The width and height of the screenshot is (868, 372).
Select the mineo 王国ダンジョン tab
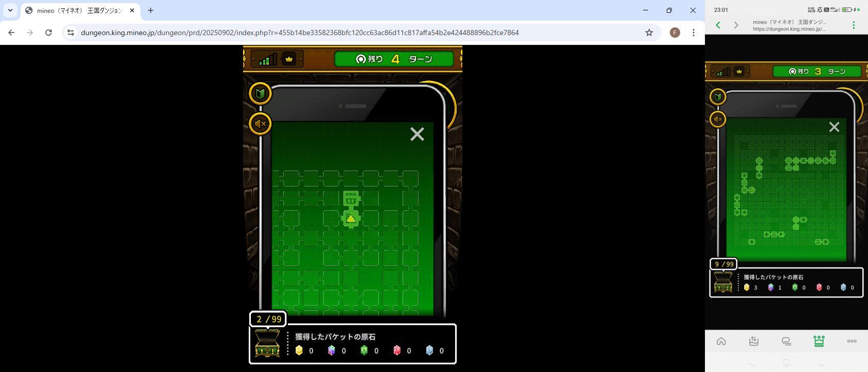point(79,10)
